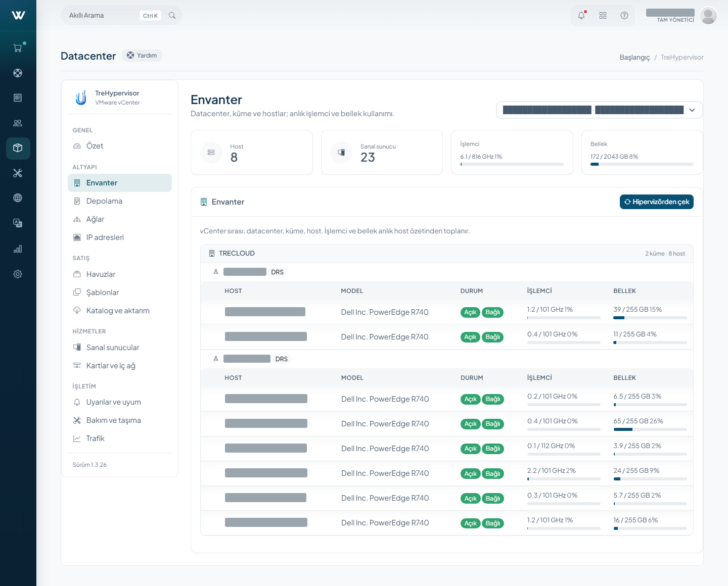The width and height of the screenshot is (728, 586).
Task: Open the settings gear icon in sidebar
Action: [x=18, y=274]
